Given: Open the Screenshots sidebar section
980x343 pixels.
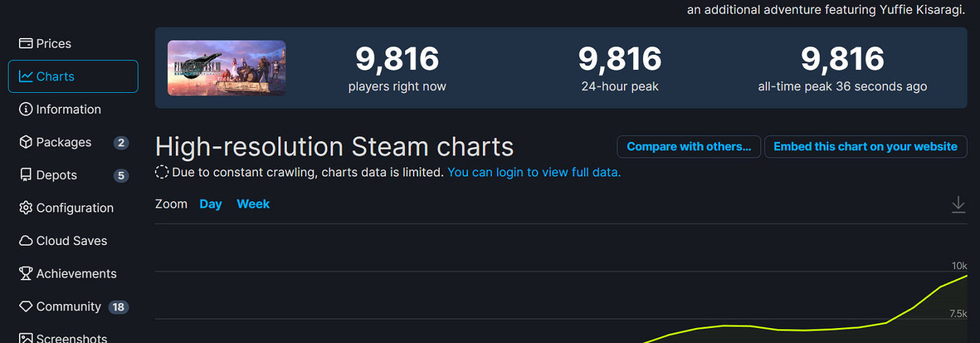Looking at the screenshot, I should click(x=71, y=338).
